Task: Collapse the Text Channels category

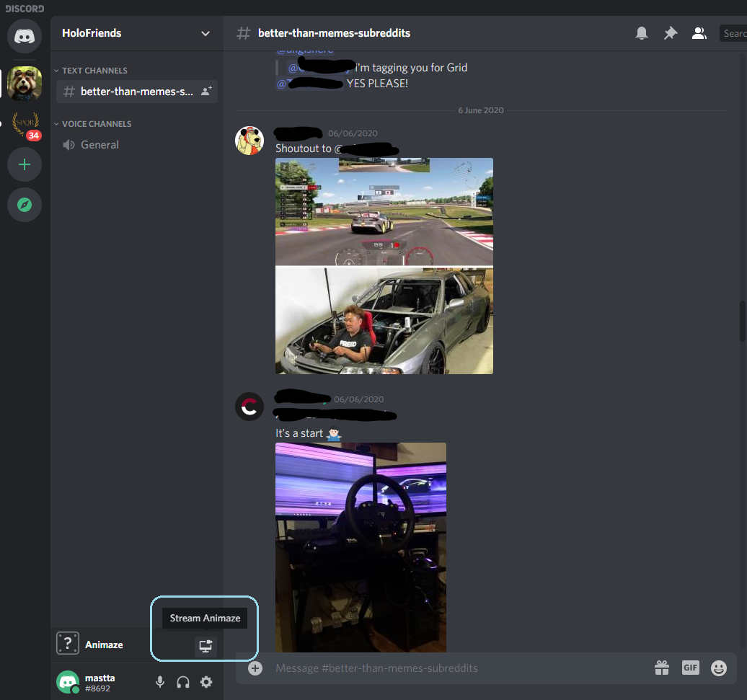Action: click(x=94, y=71)
